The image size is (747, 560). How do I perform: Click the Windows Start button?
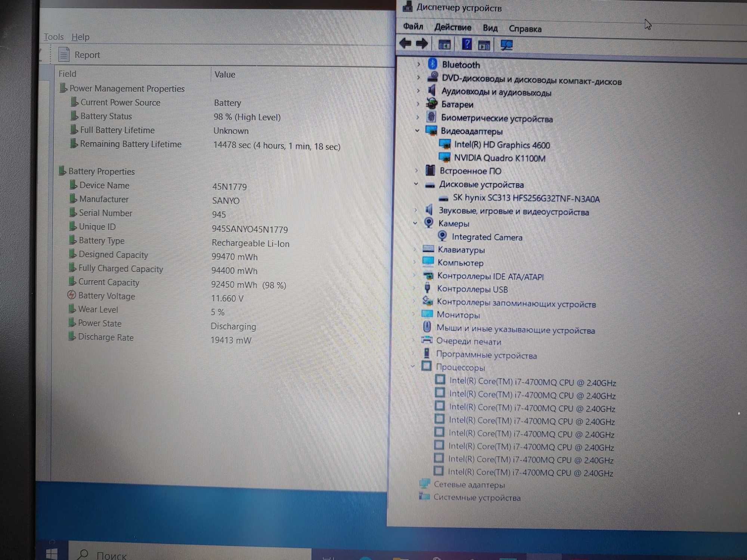[x=52, y=554]
